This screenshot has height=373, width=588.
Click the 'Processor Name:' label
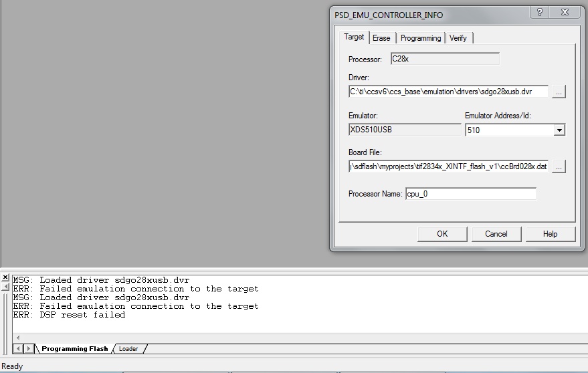(375, 194)
